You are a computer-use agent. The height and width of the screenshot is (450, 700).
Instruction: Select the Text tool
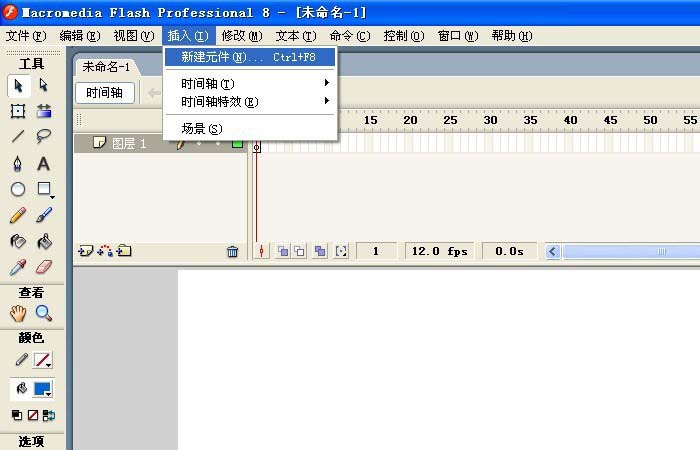pyautogui.click(x=43, y=164)
